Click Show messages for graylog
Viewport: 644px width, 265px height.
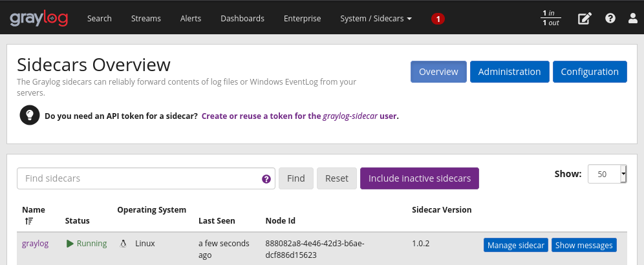[584, 245]
